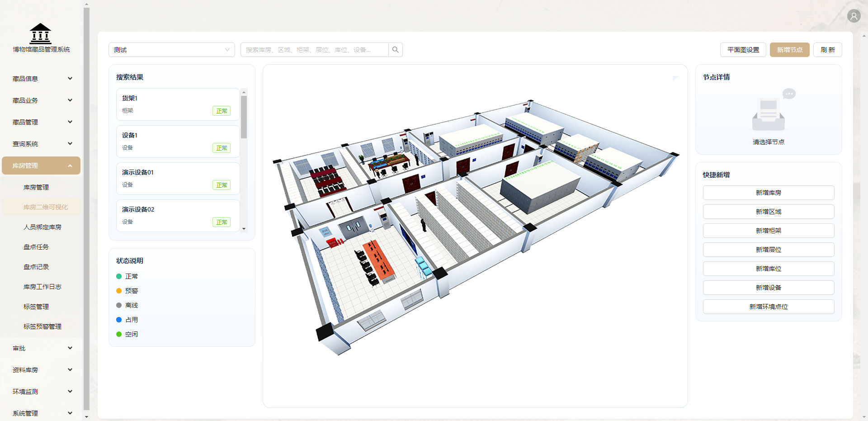Select the 货架1 search result

tap(178, 104)
